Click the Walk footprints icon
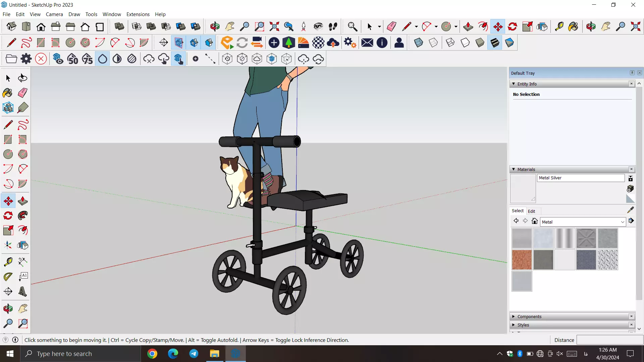Image resolution: width=644 pixels, height=362 pixels. point(333,26)
